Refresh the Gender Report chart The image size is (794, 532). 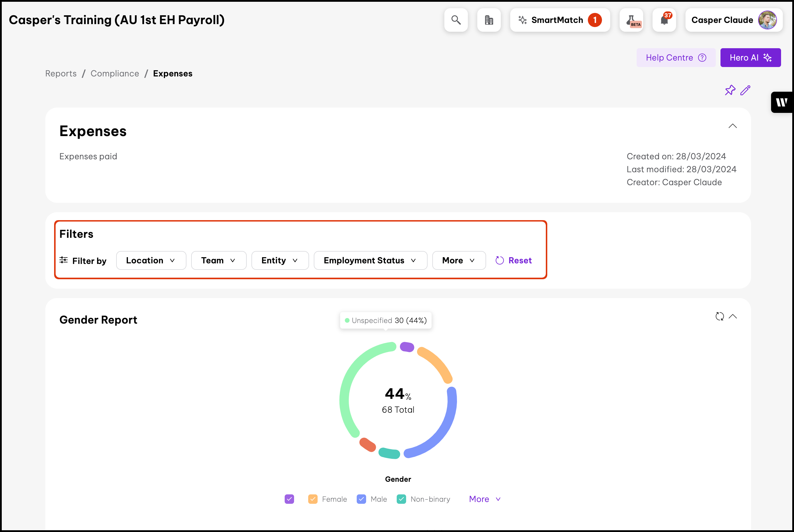click(719, 316)
